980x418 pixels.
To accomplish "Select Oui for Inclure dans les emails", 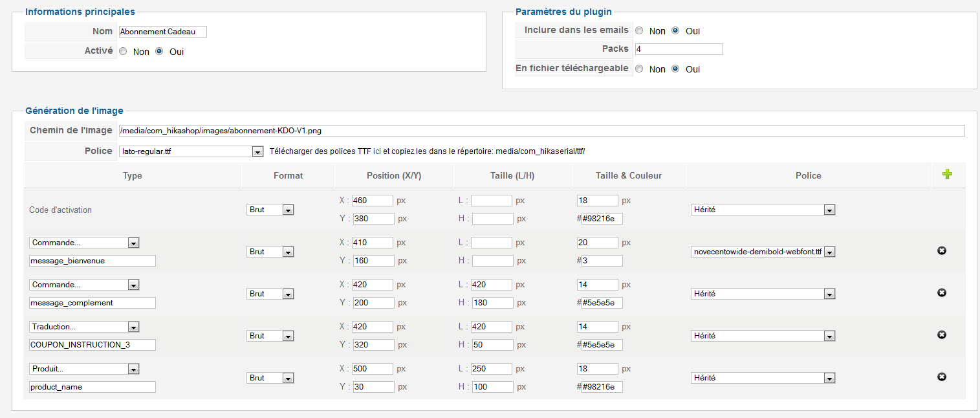I will pos(675,30).
